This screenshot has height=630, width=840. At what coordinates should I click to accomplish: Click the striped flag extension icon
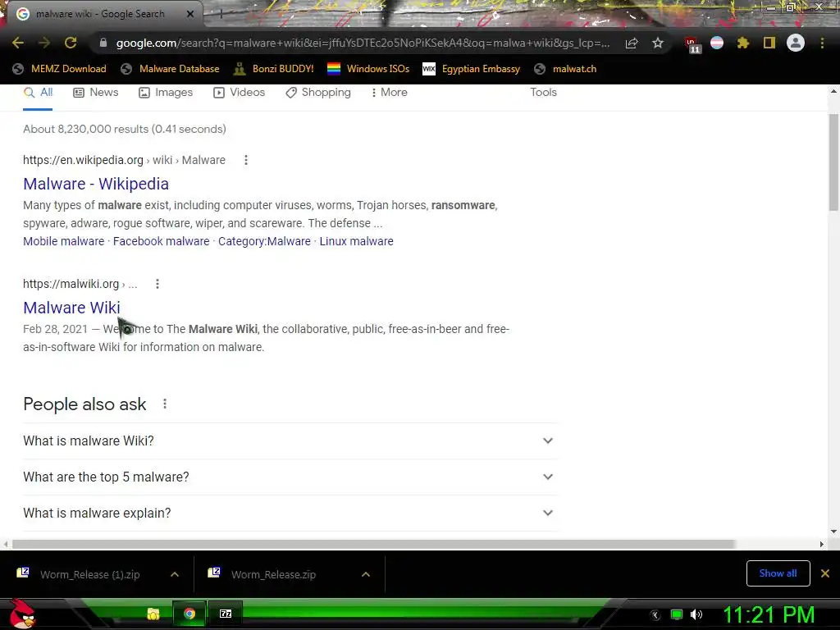[x=717, y=43]
